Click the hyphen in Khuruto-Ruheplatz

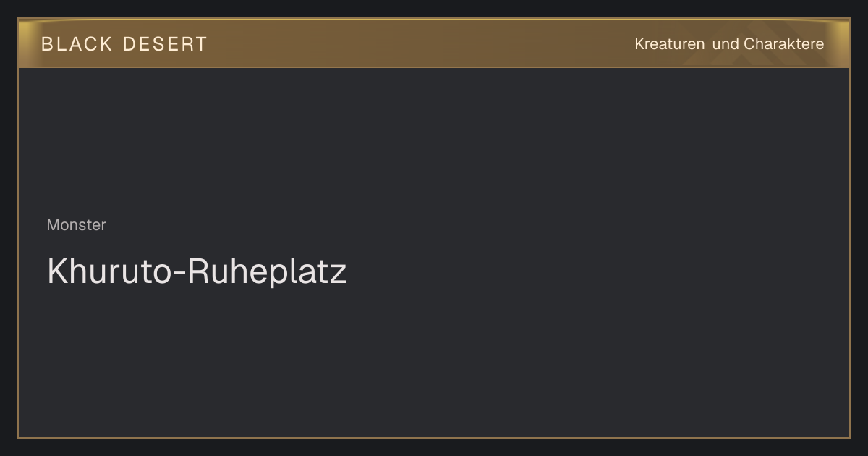click(176, 275)
